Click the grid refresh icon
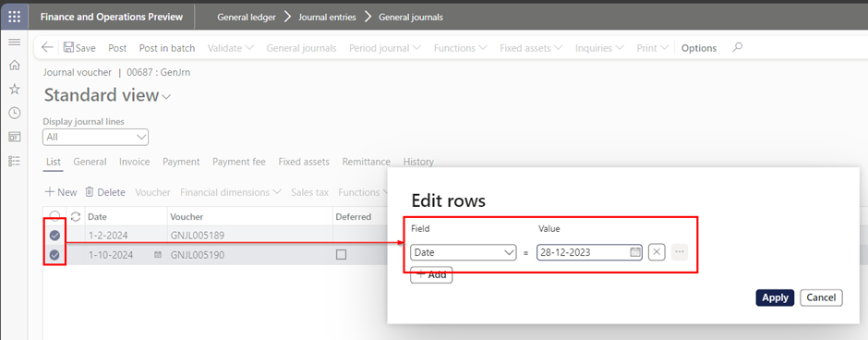This screenshot has width=868, height=340. [x=76, y=216]
